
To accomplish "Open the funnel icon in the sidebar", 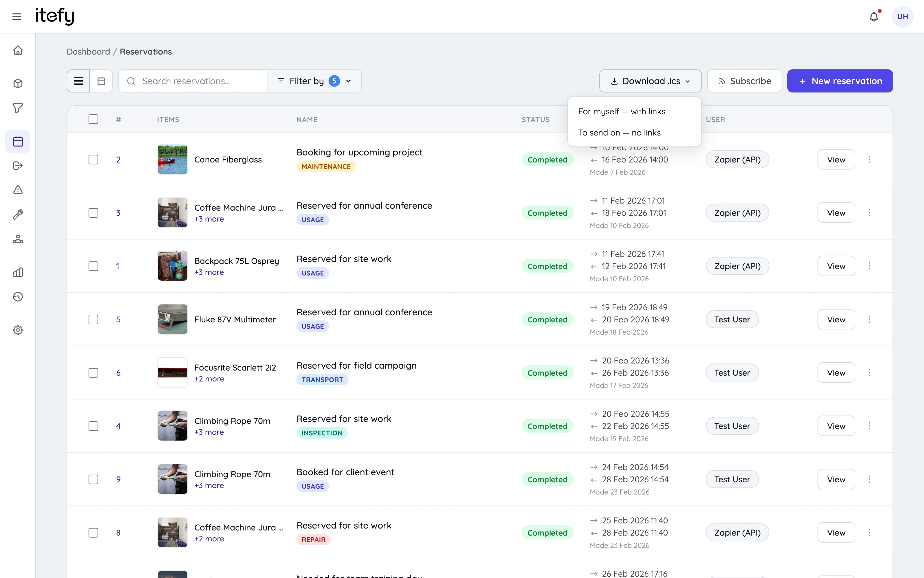I will click(x=18, y=108).
